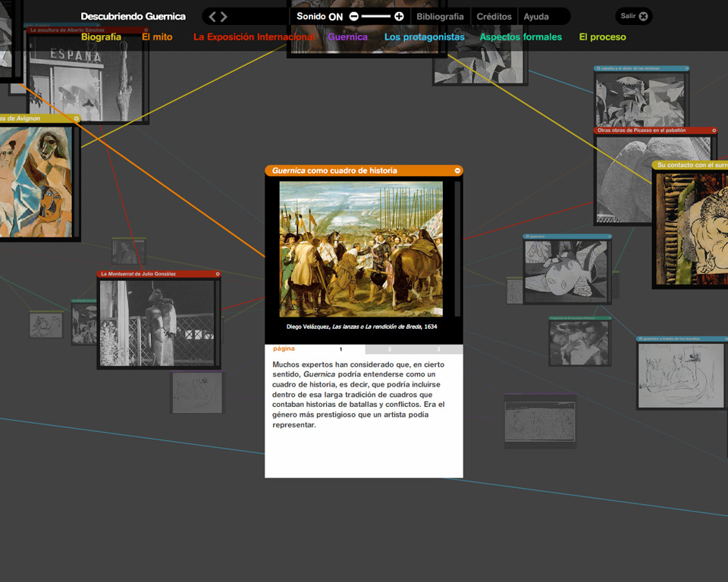The height and width of the screenshot is (582, 728).
Task: Click Guernica como cuadro de historia title
Action: [x=334, y=171]
